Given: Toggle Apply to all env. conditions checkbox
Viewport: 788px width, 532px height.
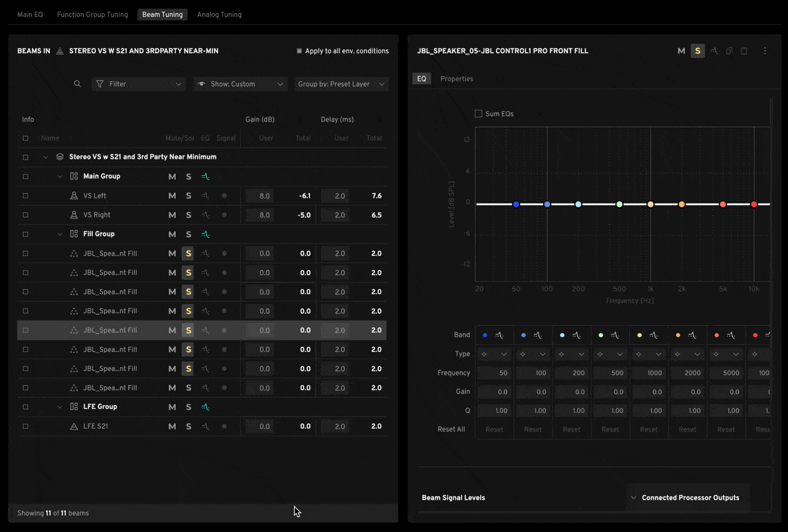Looking at the screenshot, I should coord(299,51).
